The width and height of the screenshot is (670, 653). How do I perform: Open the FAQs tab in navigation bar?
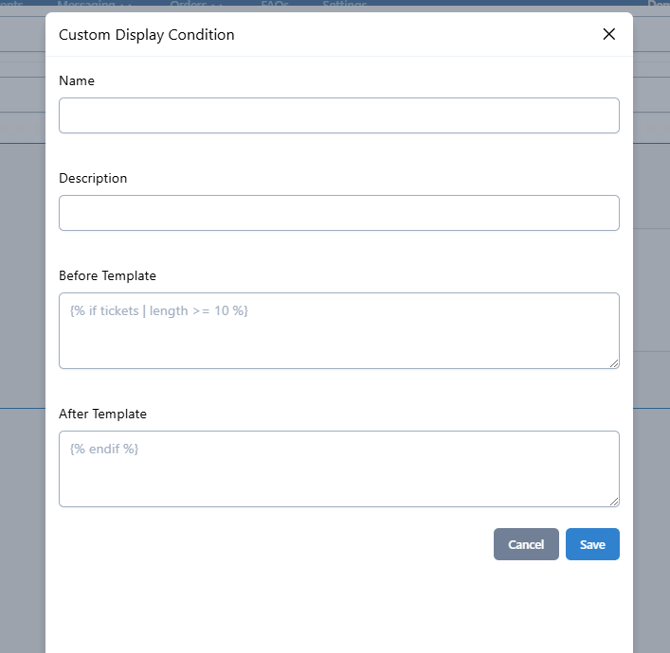pos(275,5)
